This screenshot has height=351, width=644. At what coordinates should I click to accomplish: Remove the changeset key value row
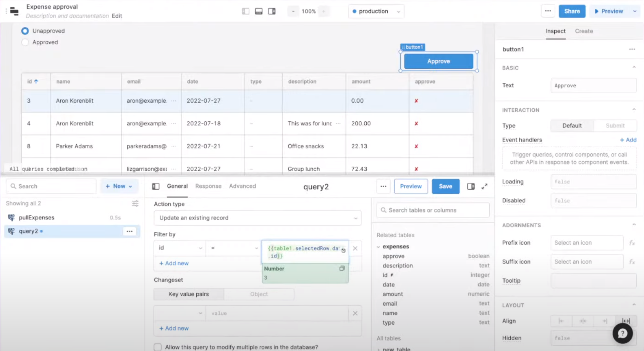355,313
